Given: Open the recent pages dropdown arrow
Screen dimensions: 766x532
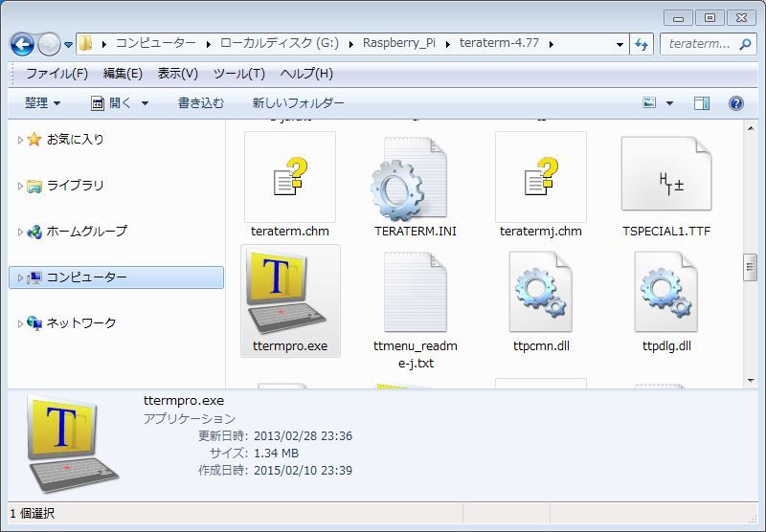Looking at the screenshot, I should [68, 45].
